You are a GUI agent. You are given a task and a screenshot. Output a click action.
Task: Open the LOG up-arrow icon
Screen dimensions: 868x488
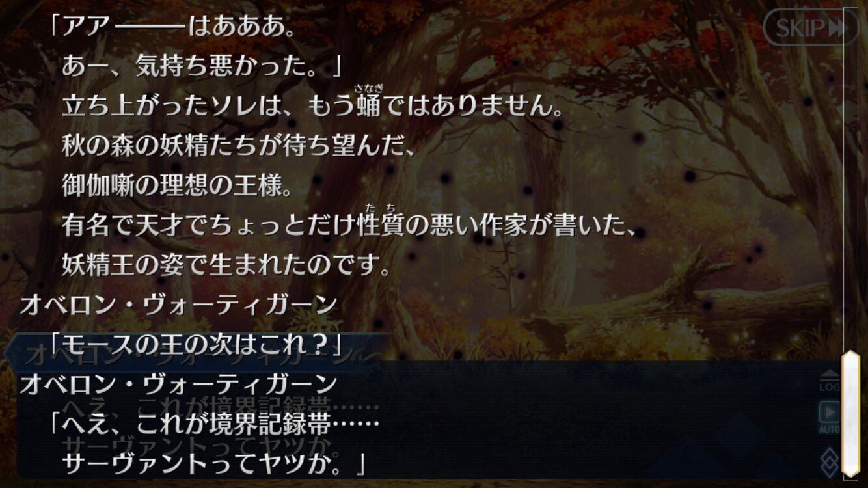pyautogui.click(x=829, y=381)
